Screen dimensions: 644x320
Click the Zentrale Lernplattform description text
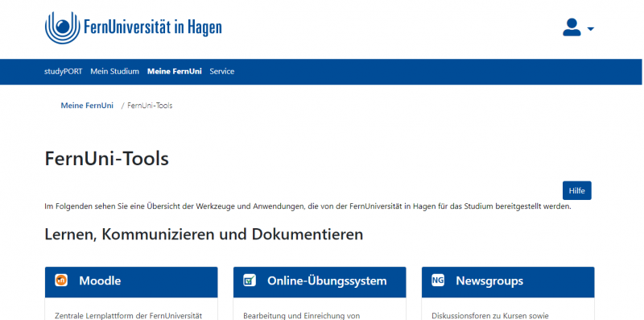pyautogui.click(x=129, y=316)
